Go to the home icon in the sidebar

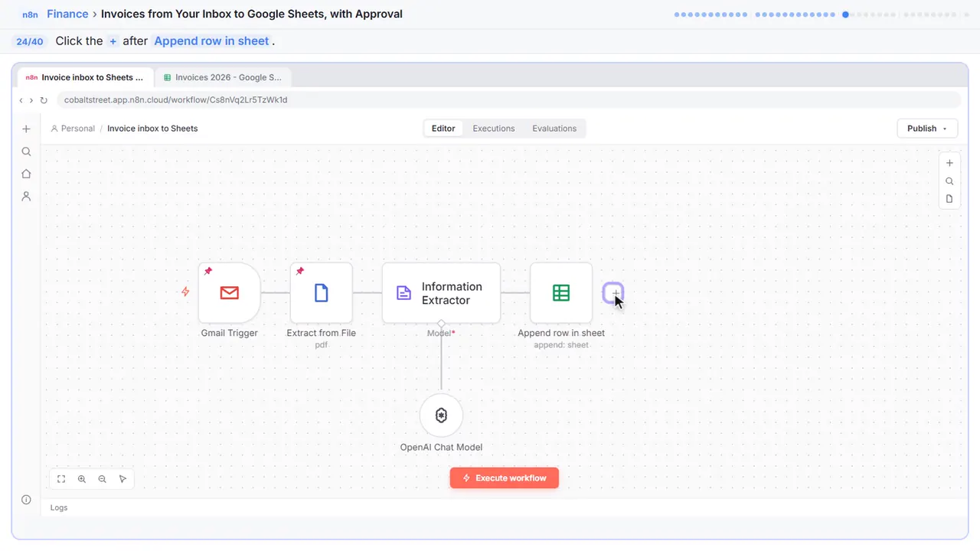click(26, 174)
